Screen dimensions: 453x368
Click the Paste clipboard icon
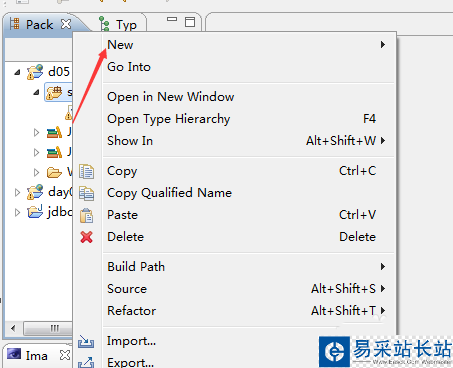[x=86, y=215]
